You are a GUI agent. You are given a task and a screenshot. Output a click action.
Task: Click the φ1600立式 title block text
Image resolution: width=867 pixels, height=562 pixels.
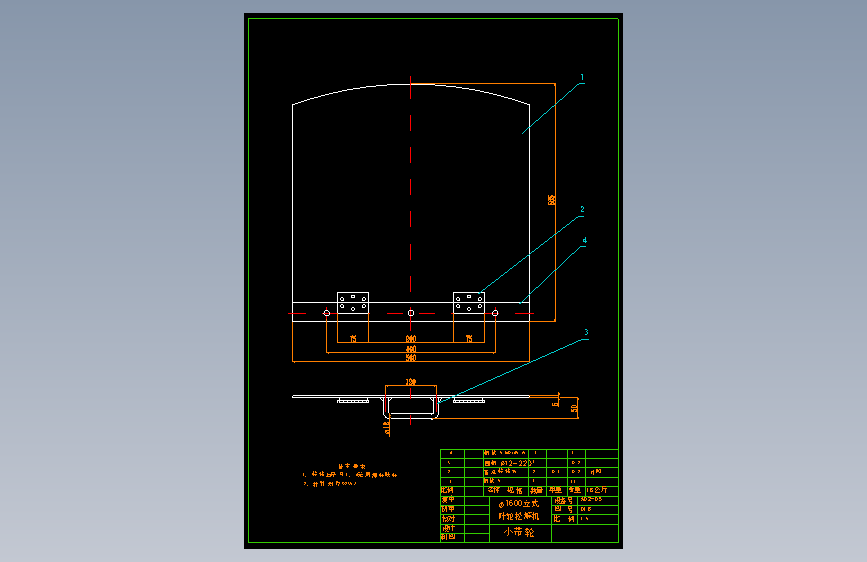tap(519, 503)
